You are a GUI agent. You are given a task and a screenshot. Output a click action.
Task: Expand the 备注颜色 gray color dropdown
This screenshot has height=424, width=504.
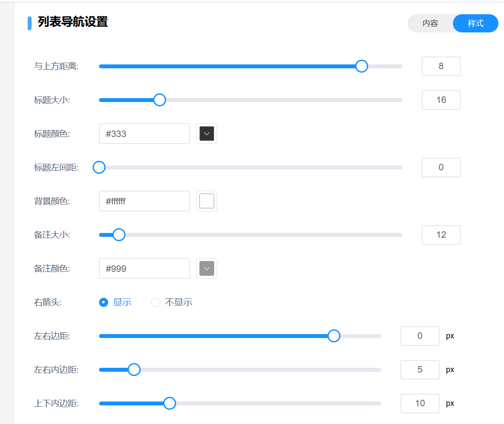point(207,268)
